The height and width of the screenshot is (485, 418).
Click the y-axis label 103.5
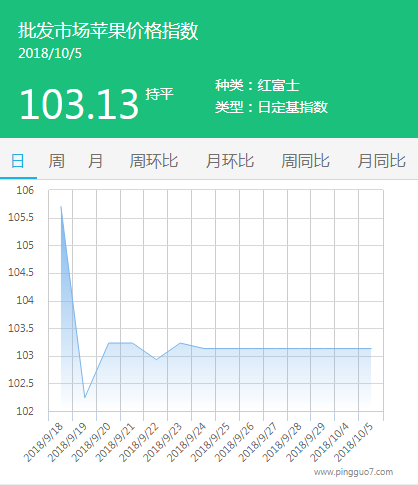tap(21, 328)
